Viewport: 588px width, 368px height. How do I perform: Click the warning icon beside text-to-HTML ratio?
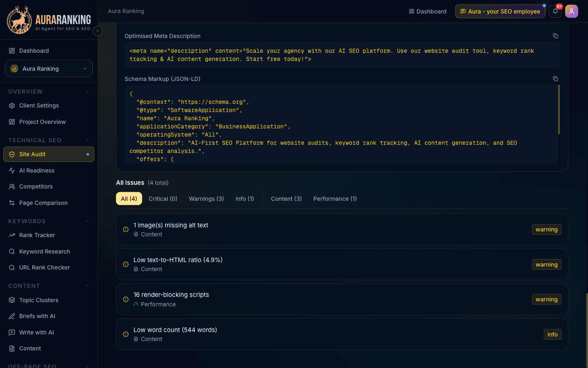(x=126, y=265)
